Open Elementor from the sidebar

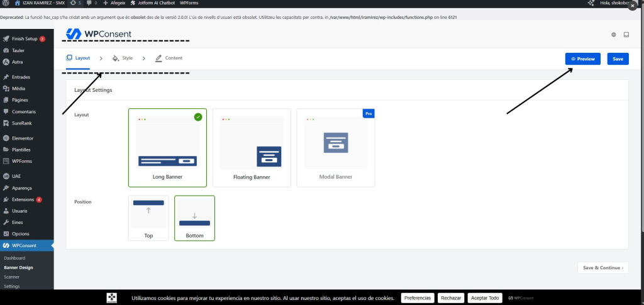click(x=23, y=138)
